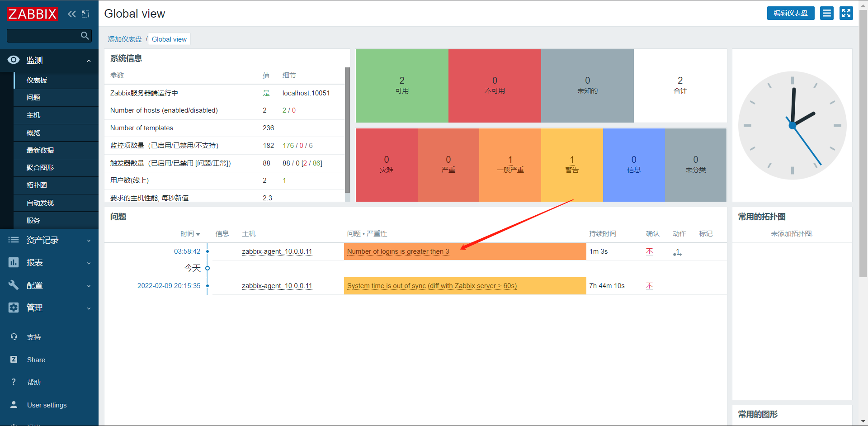Click the search magnifier icon

click(x=85, y=36)
